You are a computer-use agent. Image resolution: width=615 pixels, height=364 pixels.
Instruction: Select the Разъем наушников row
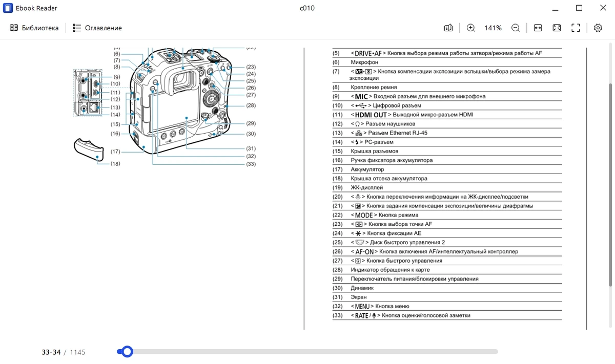tap(447, 124)
